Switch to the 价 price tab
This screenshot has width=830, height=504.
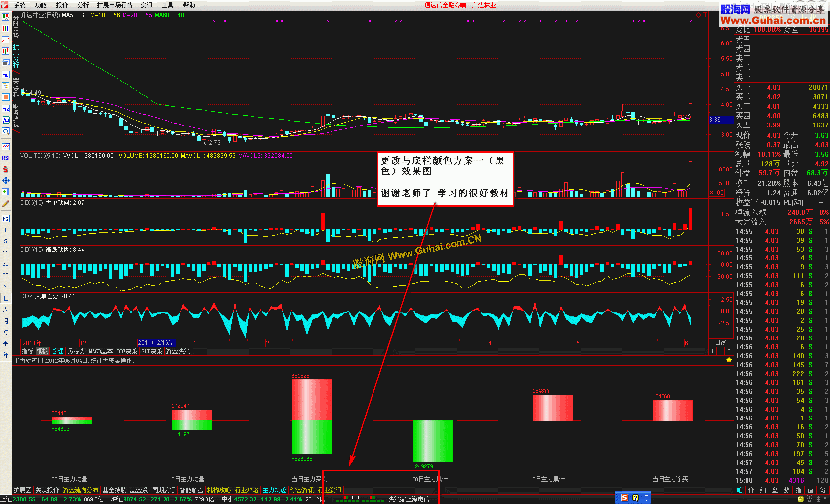[x=751, y=490]
